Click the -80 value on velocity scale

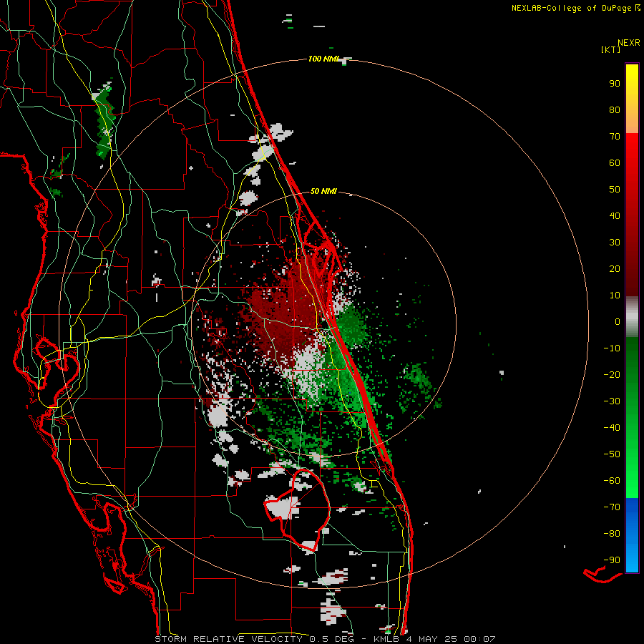coord(612,534)
